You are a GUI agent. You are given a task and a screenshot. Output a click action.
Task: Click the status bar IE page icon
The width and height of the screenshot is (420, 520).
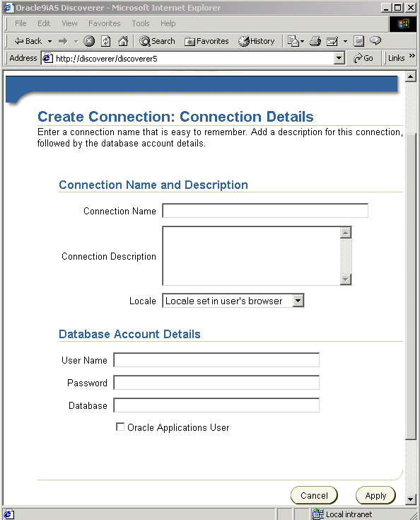[8, 514]
